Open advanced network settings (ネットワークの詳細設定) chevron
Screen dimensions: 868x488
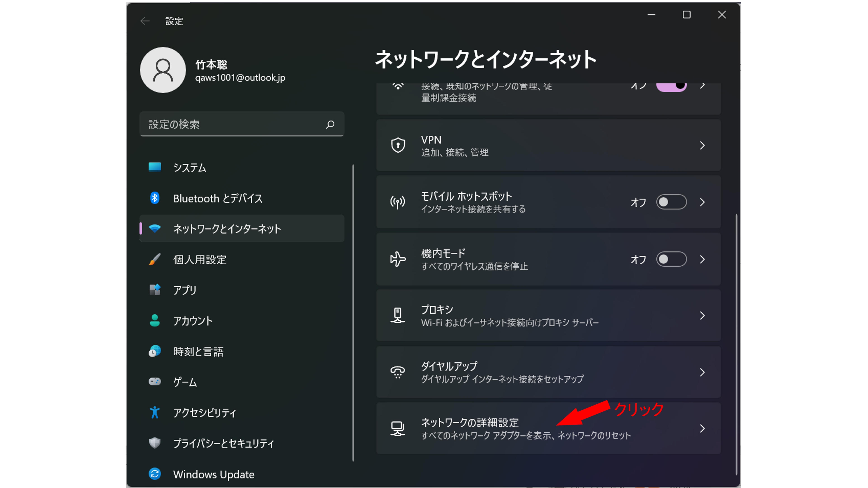(x=702, y=428)
